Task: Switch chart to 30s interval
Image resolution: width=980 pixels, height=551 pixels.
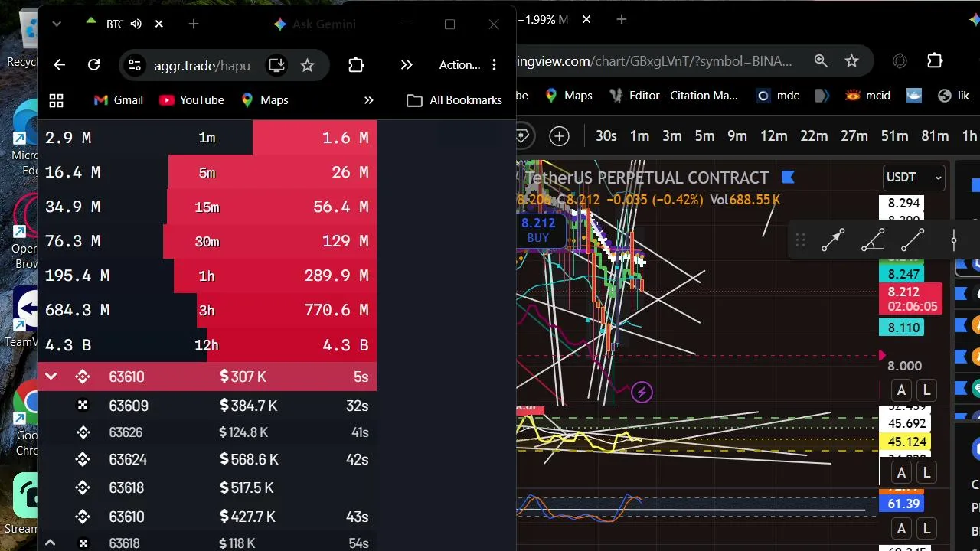Action: 606,136
